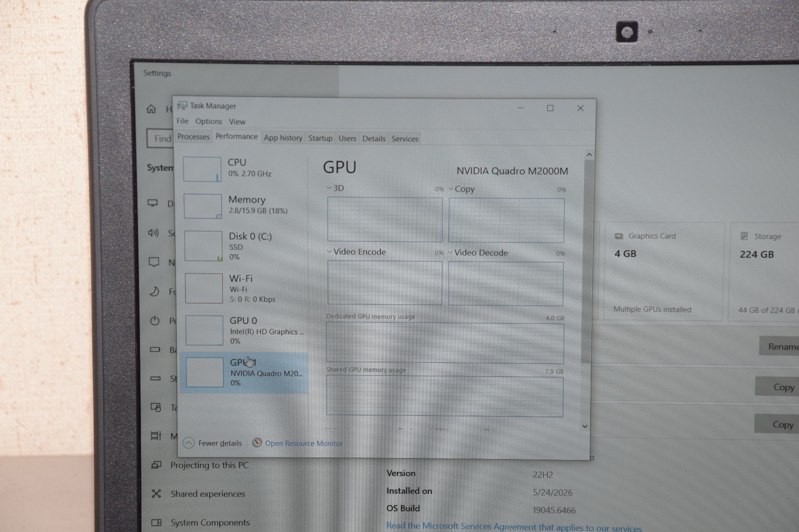Click the Focus assist moon icon in Settings

[x=154, y=291]
